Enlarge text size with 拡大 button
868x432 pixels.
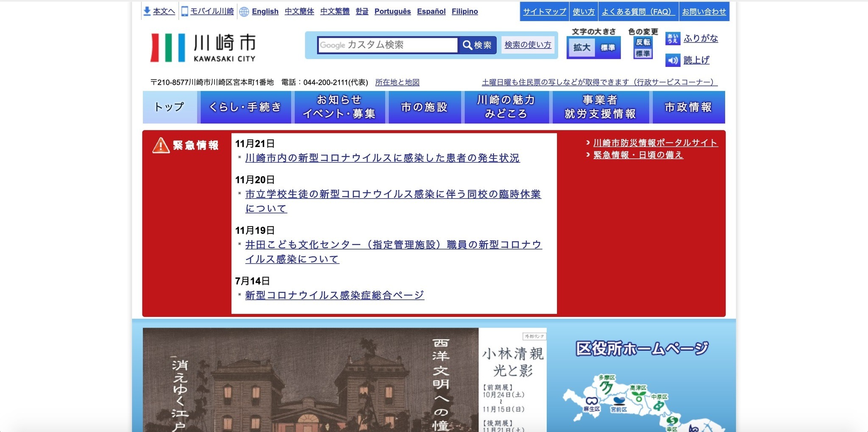coord(581,47)
